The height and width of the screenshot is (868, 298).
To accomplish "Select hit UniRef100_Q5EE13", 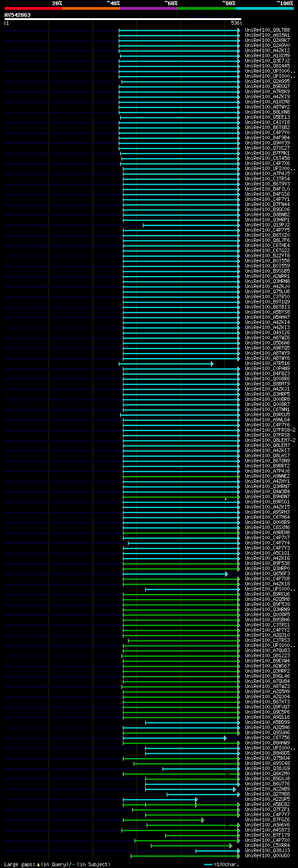I will point(267,117).
